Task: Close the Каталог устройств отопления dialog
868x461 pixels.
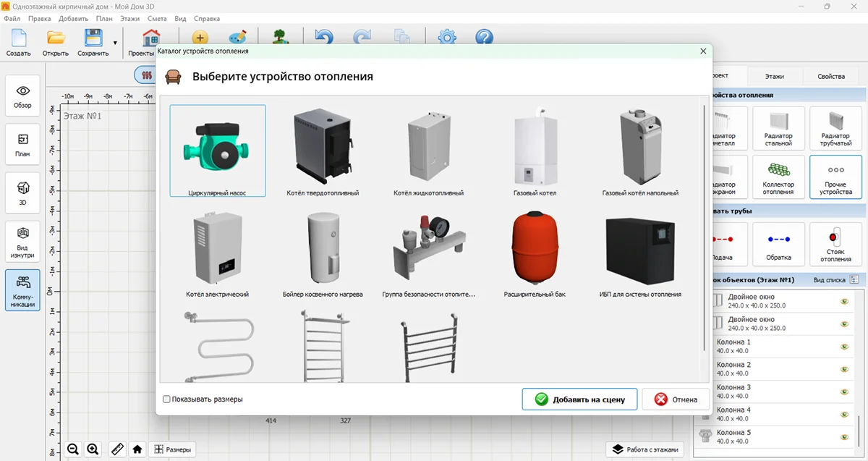Action: click(x=703, y=51)
